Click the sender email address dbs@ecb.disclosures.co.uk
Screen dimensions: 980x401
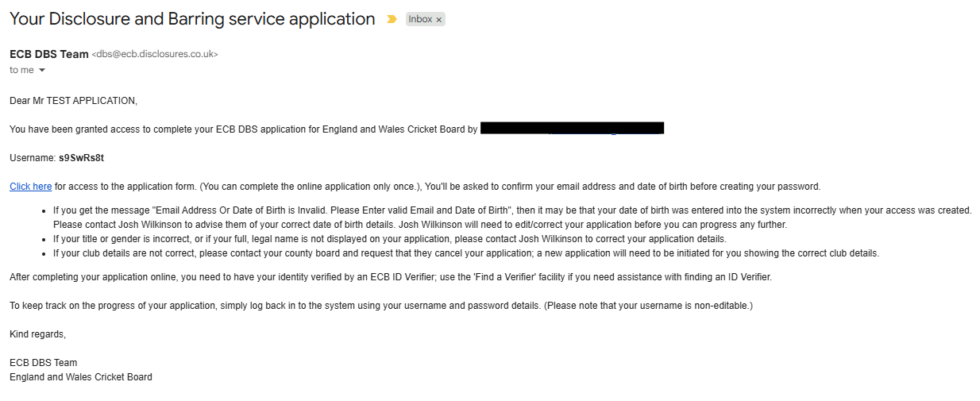point(155,54)
